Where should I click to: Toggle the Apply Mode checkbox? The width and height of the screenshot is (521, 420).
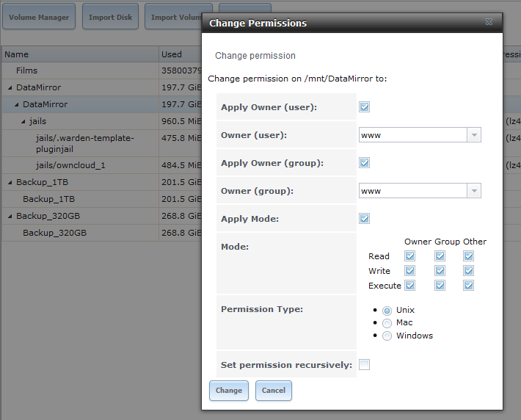pos(364,219)
